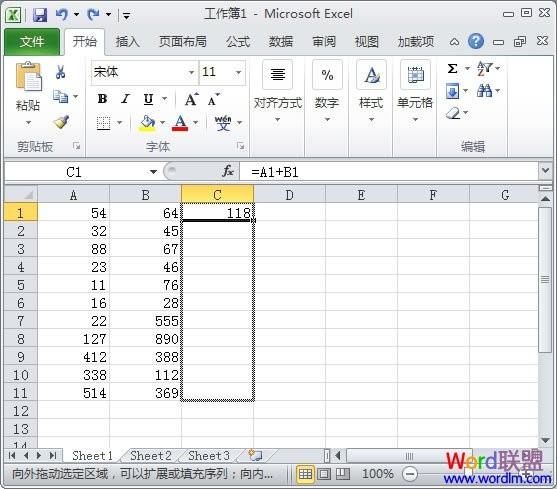Screen dimensions: 557x489
Task: Select the Format Painter brush
Action: [61, 122]
